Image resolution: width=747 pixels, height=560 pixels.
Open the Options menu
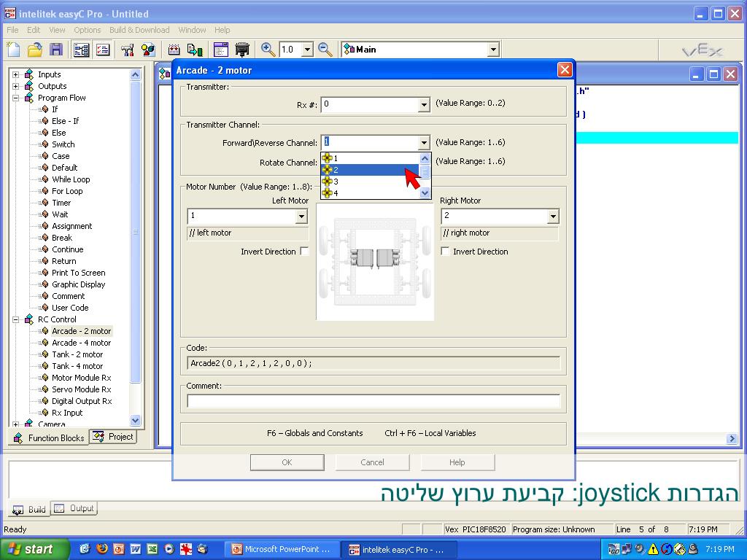click(88, 30)
